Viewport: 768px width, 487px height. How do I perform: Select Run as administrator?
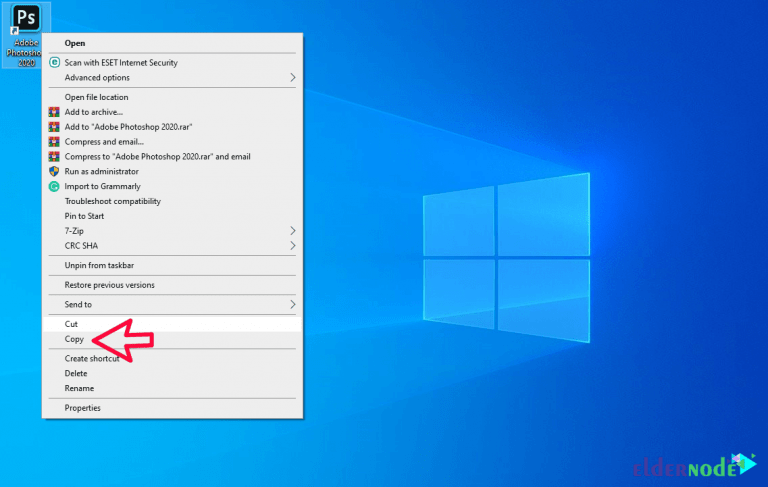coord(172,171)
